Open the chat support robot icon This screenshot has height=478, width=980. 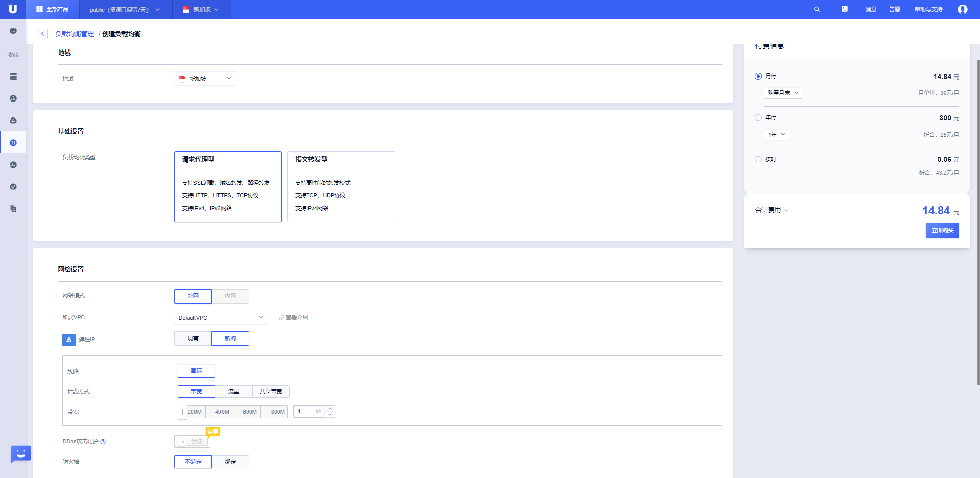tap(20, 454)
